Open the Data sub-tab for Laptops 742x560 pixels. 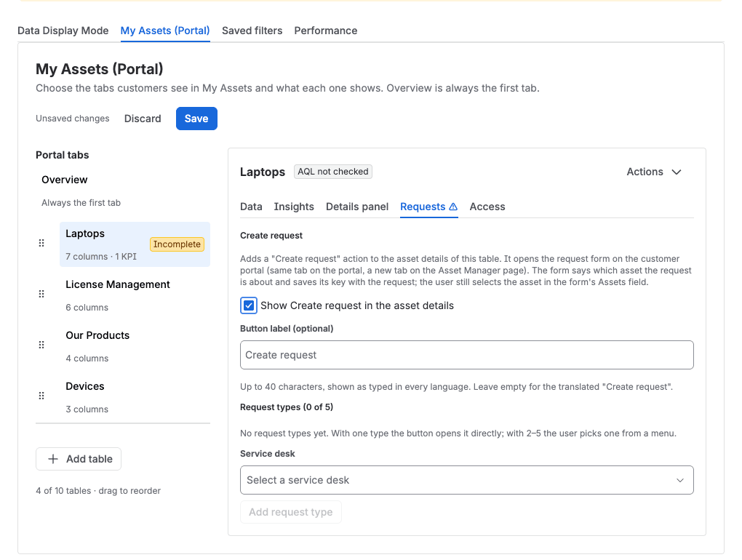pyautogui.click(x=251, y=207)
